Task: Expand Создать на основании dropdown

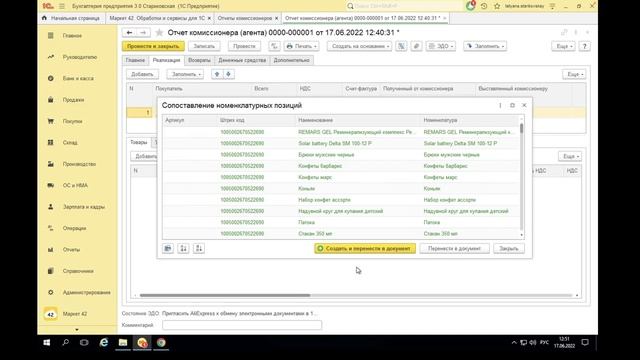Action: 360,46
